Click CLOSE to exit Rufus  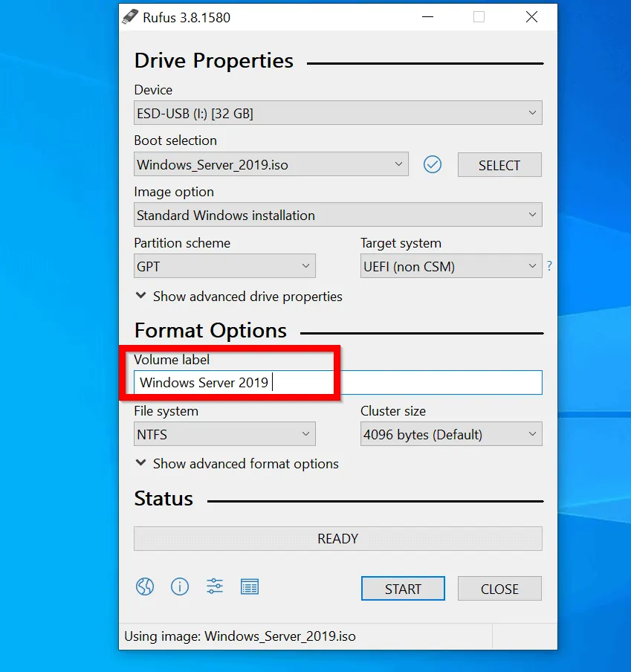pyautogui.click(x=499, y=588)
